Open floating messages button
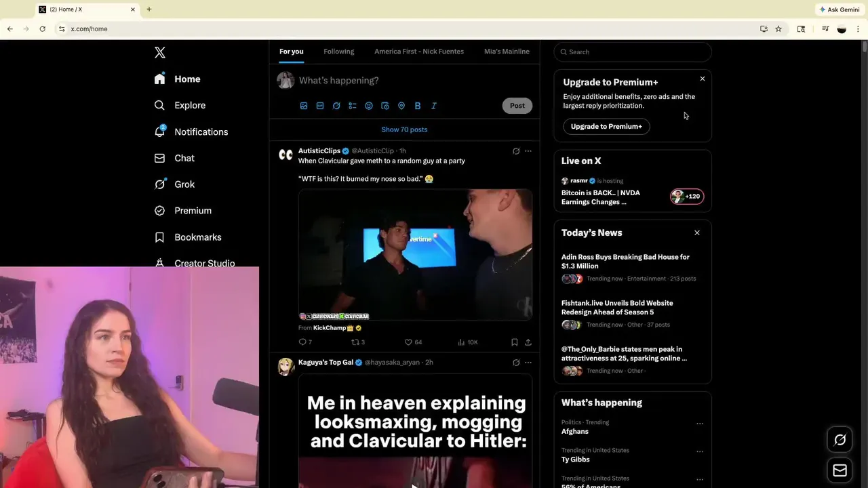Viewport: 868px width, 488px height. [x=840, y=470]
